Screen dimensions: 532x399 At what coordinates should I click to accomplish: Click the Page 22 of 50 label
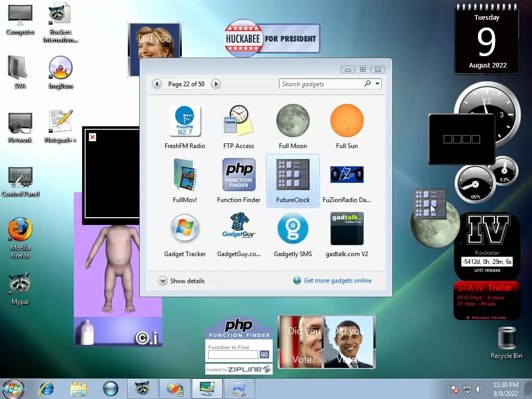[x=187, y=84]
